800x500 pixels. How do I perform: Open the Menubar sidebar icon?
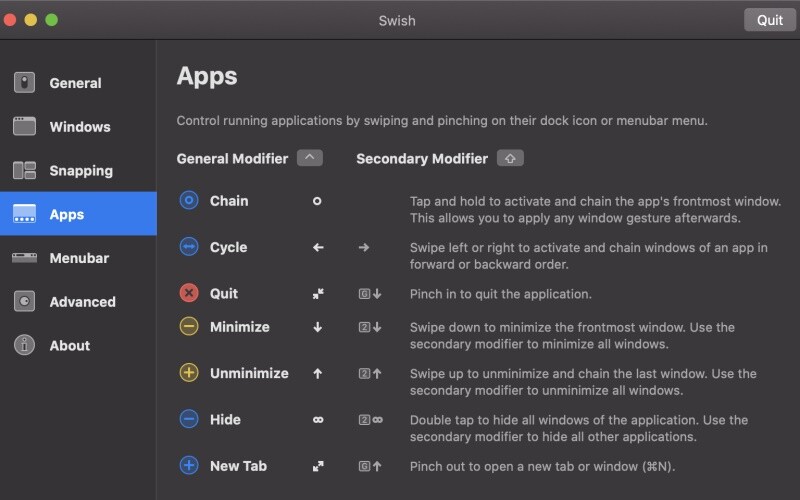tap(24, 258)
